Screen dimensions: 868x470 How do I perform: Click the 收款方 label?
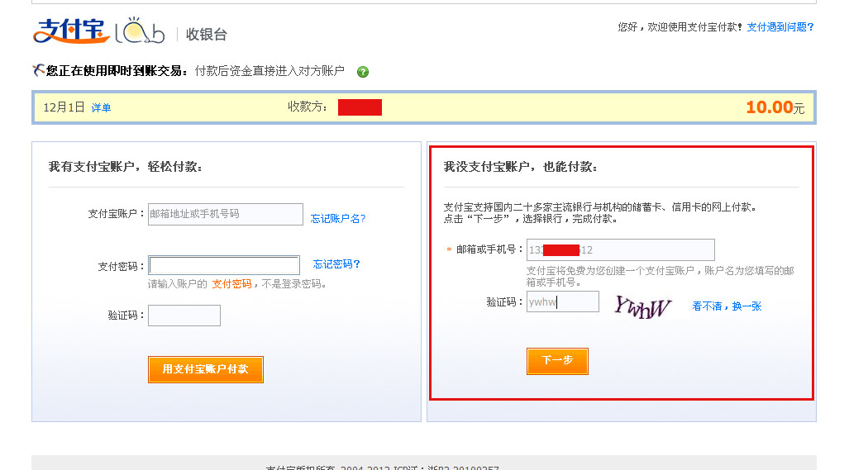tap(307, 107)
